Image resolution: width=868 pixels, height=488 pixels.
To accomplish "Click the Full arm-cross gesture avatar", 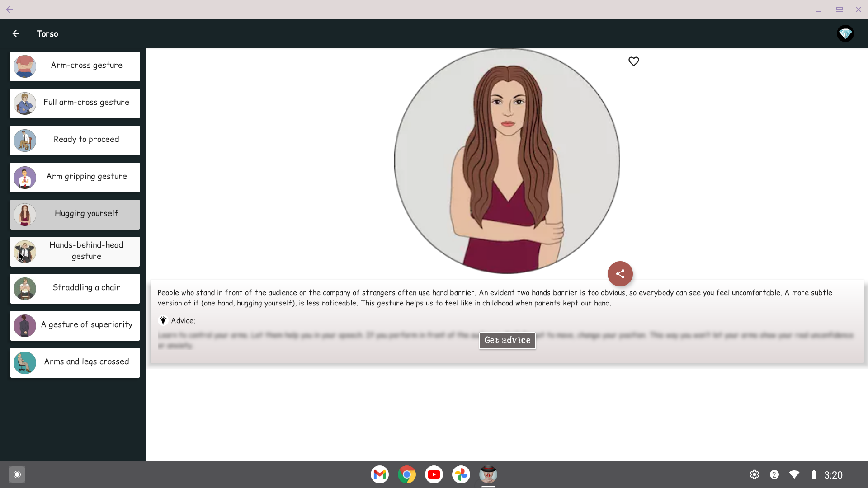I will pos(25,103).
